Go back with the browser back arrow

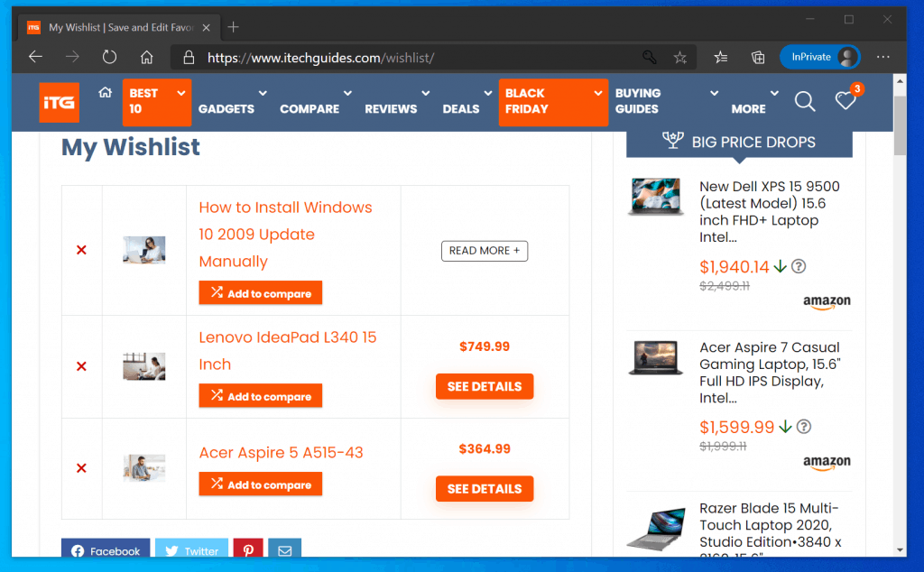tap(36, 57)
